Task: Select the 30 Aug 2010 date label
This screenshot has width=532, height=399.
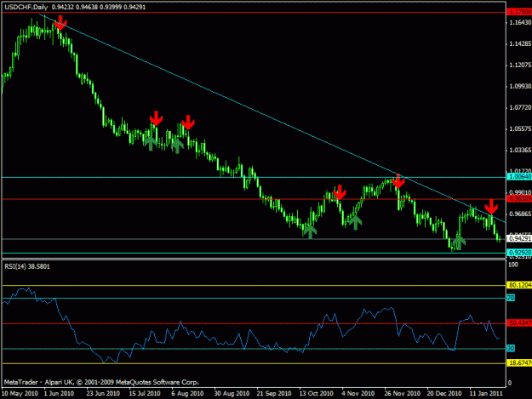Action: click(x=232, y=394)
